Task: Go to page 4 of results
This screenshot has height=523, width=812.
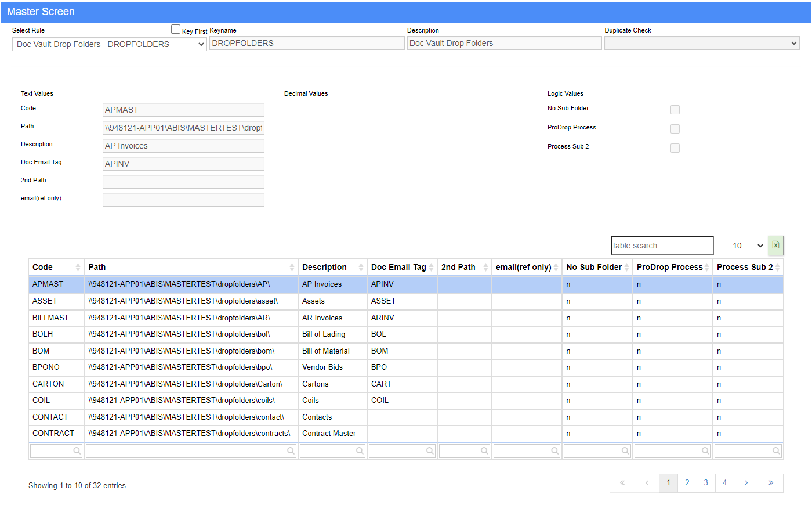Action: [724, 483]
